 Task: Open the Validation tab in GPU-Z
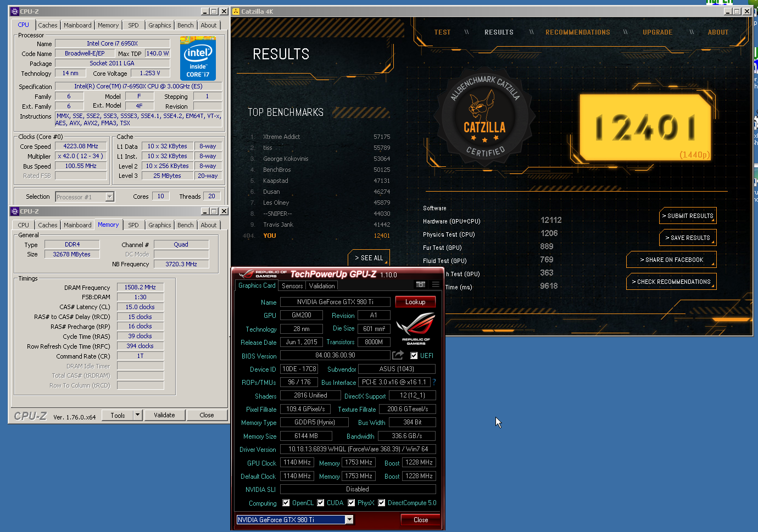[322, 286]
